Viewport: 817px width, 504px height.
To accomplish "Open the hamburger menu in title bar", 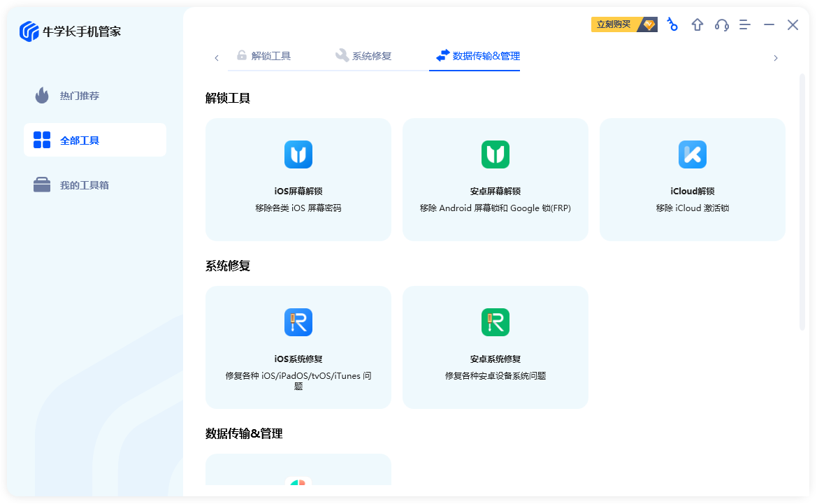I will click(x=745, y=25).
